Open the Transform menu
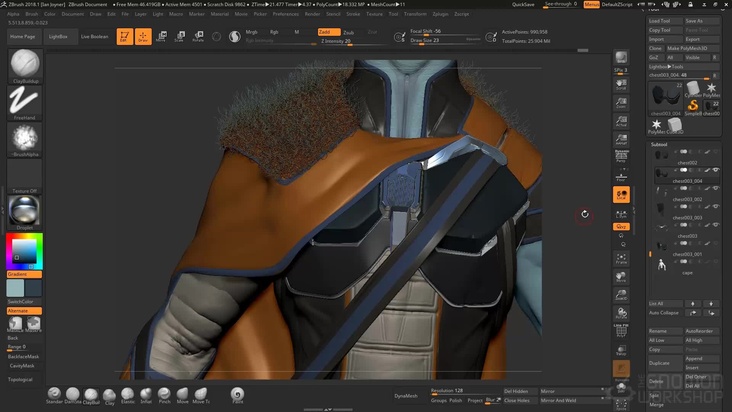This screenshot has height=412, width=732. [x=415, y=14]
